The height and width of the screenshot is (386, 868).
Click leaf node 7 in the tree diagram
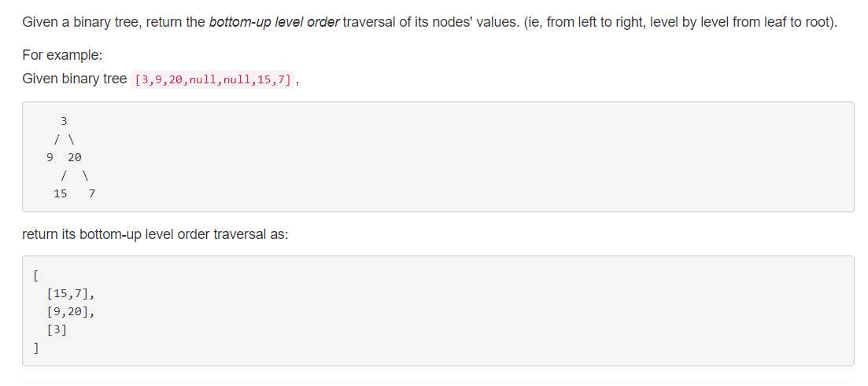(92, 193)
